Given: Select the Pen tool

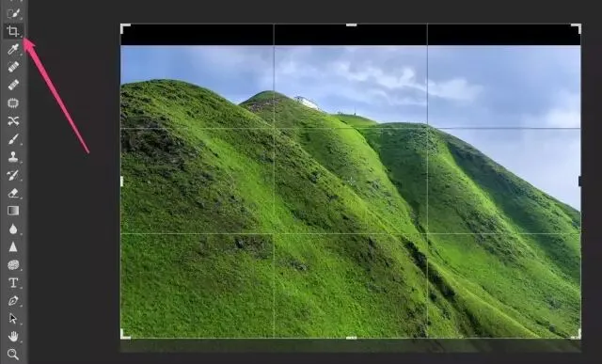Looking at the screenshot, I should click(13, 301).
